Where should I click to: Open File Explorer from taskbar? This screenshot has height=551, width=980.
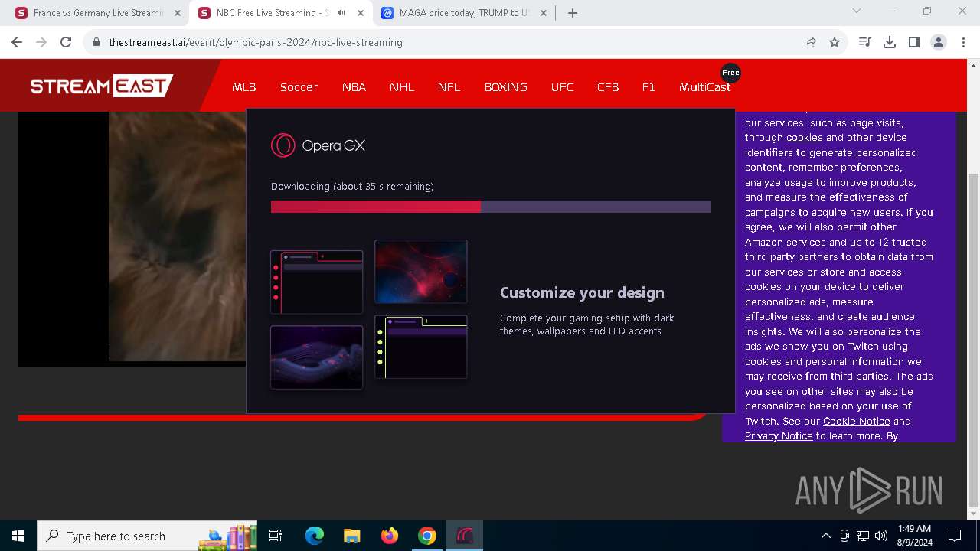(351, 536)
